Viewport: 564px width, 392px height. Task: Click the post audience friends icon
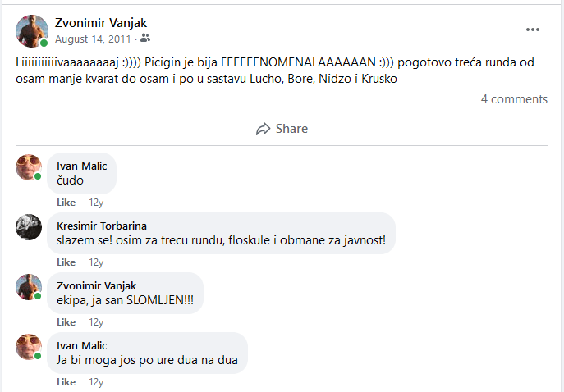tap(145, 39)
